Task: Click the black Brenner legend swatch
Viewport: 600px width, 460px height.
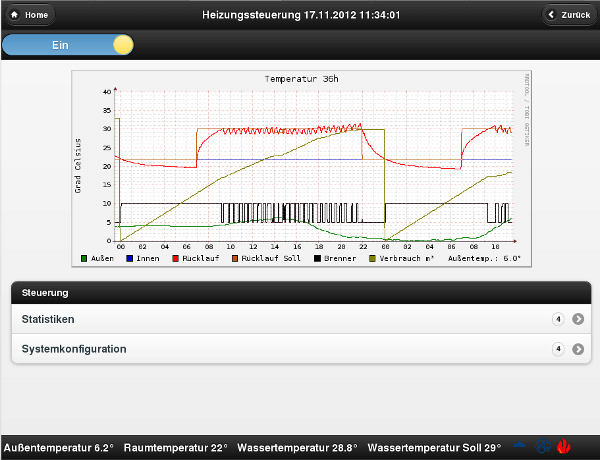Action: pyautogui.click(x=317, y=259)
